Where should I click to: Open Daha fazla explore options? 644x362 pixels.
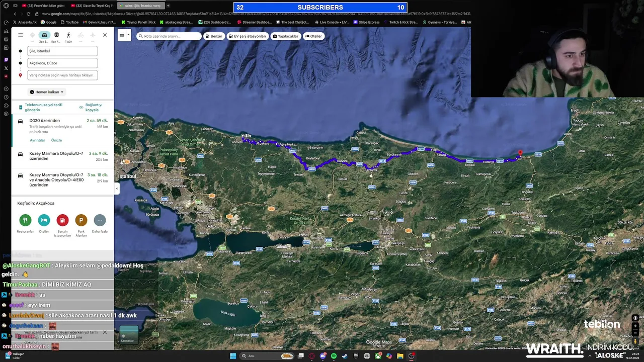coord(100,220)
